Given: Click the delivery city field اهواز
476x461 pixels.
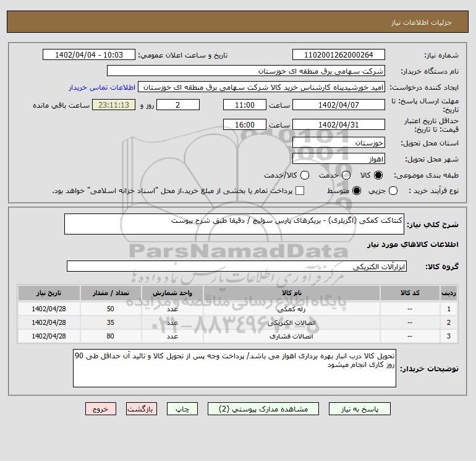Looking at the screenshot, I should pos(339,158).
